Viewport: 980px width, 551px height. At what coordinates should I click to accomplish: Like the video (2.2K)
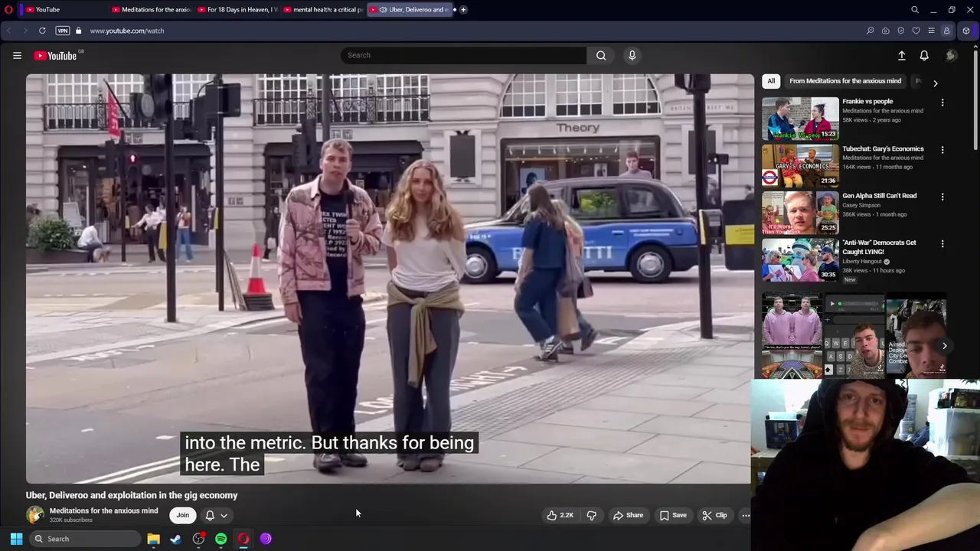pos(560,515)
